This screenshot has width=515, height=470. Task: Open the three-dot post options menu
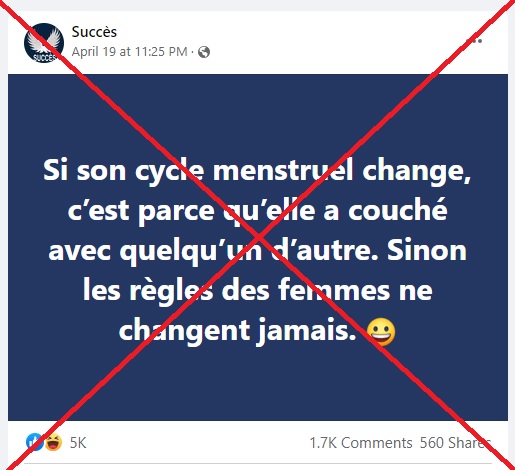point(473,41)
